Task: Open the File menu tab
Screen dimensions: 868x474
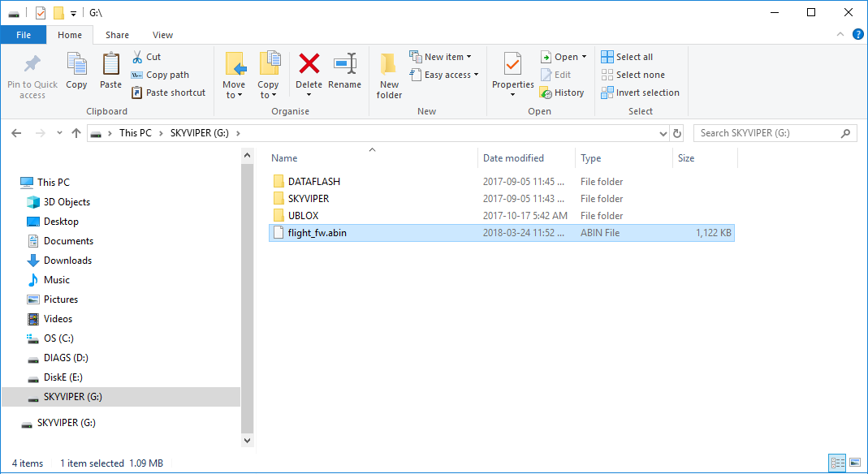Action: [x=24, y=35]
